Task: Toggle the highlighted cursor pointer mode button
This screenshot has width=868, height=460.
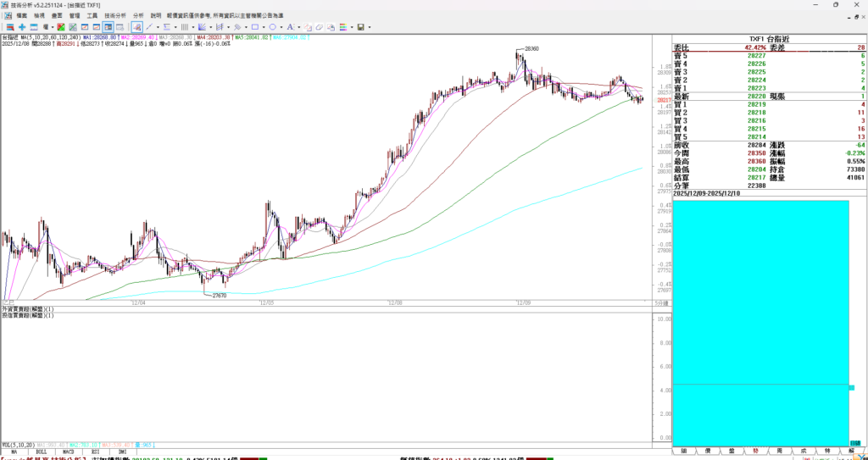Action: point(136,27)
